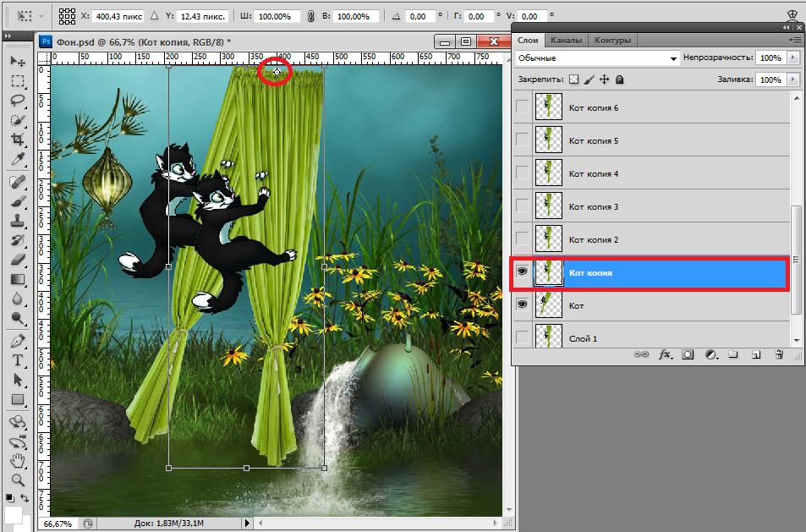
Task: Show the Кот копия 4 layer
Action: [x=523, y=173]
